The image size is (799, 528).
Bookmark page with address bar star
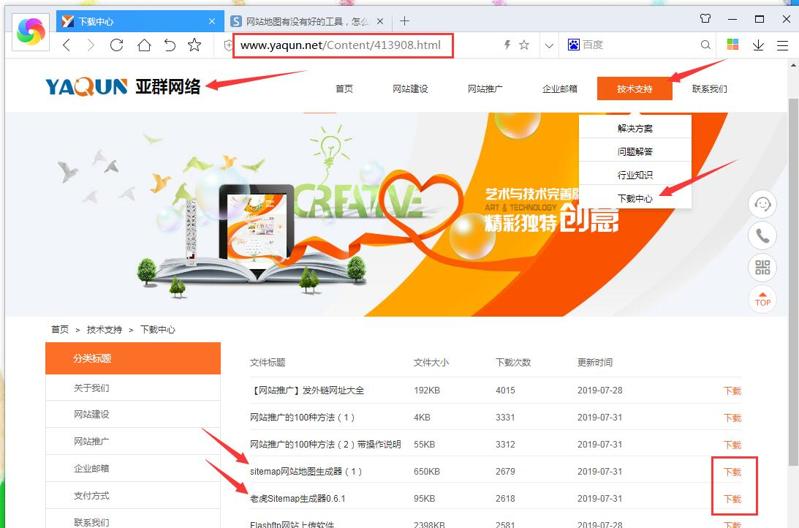[x=524, y=45]
